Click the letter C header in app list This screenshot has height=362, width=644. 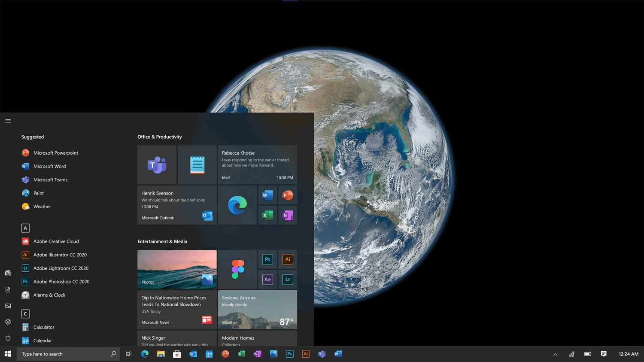click(x=25, y=314)
